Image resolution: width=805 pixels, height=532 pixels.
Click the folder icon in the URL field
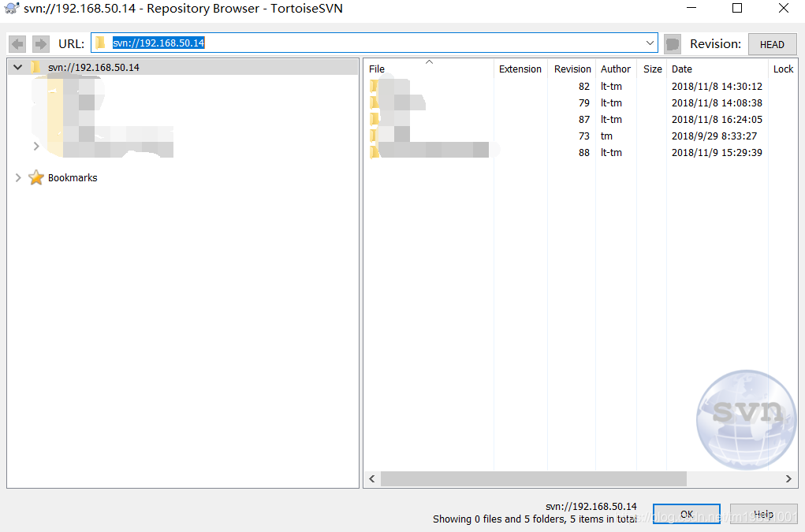point(100,43)
